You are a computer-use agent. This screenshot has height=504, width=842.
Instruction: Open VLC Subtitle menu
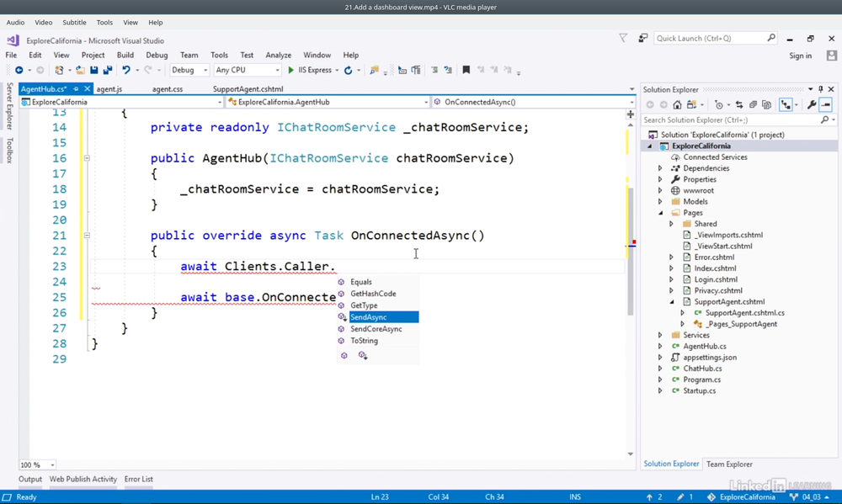74,23
